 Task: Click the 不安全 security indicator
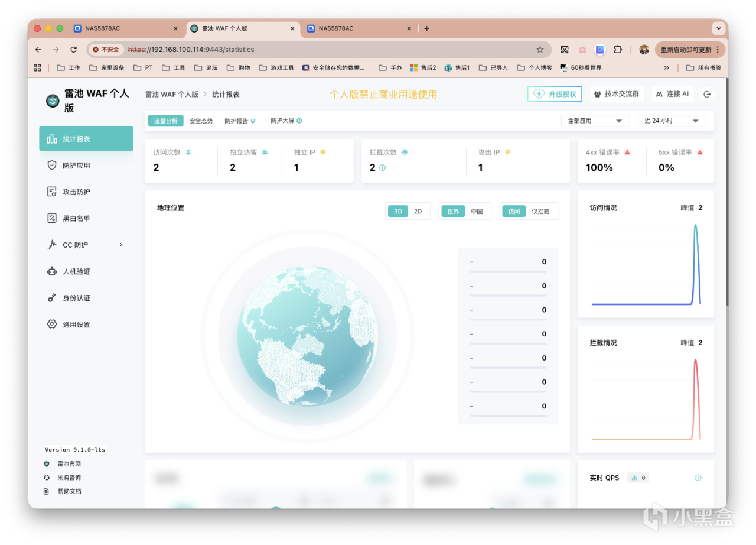106,50
